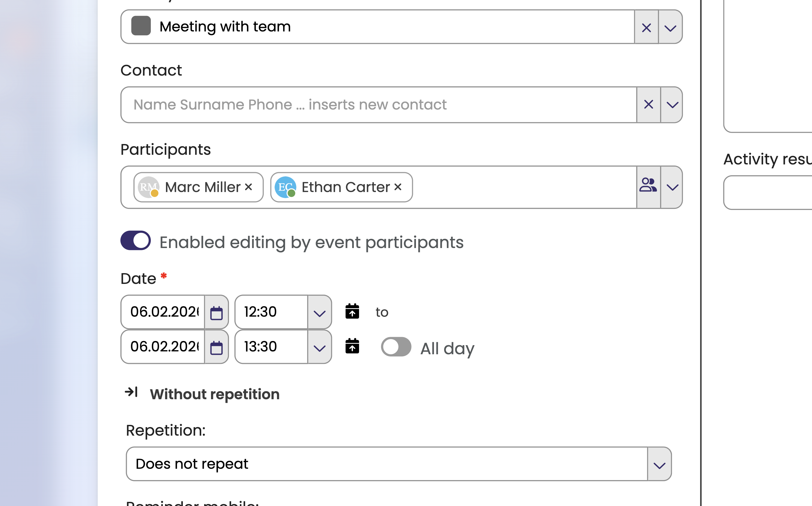
Task: Expand the activity type dropdown
Action: (670, 27)
